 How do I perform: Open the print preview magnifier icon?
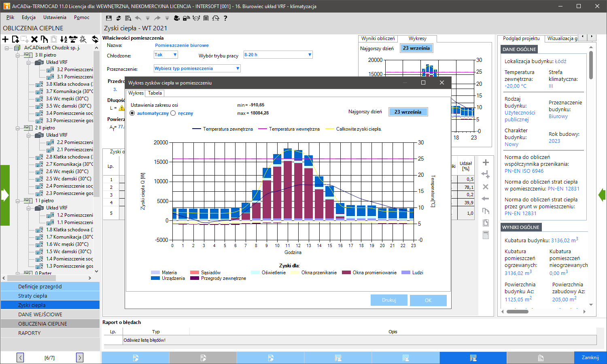click(x=128, y=18)
